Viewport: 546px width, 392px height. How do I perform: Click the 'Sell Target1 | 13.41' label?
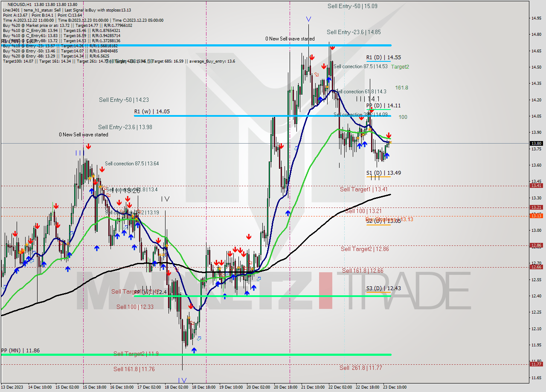click(364, 189)
